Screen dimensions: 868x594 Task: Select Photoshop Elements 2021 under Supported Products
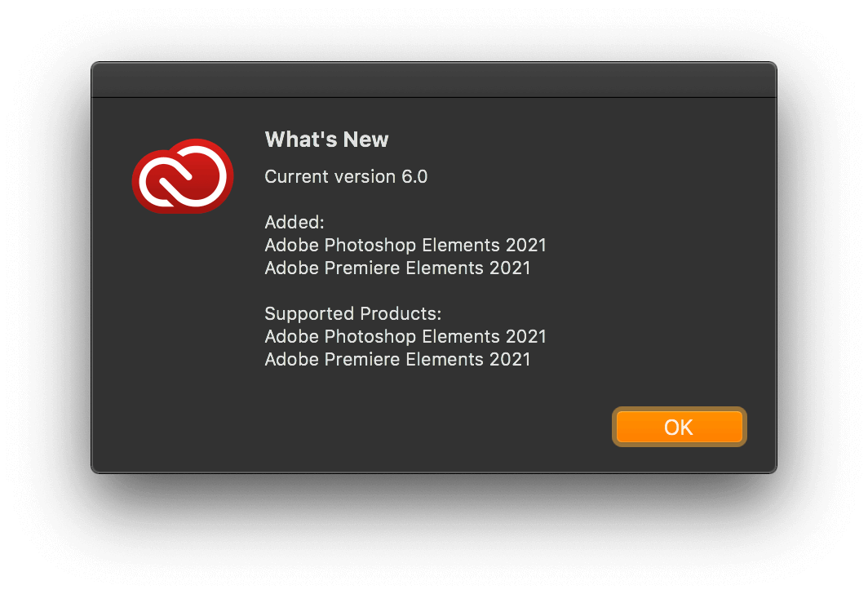pyautogui.click(x=405, y=337)
